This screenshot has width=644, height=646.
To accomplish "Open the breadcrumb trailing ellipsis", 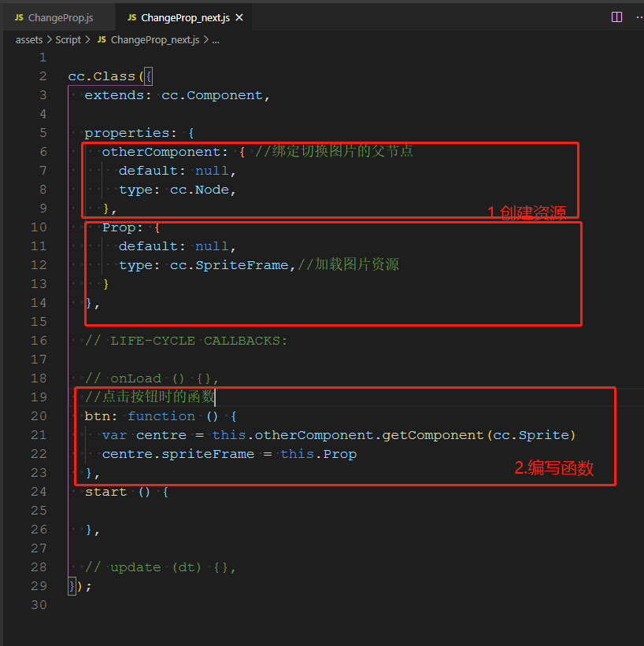I will tap(216, 40).
